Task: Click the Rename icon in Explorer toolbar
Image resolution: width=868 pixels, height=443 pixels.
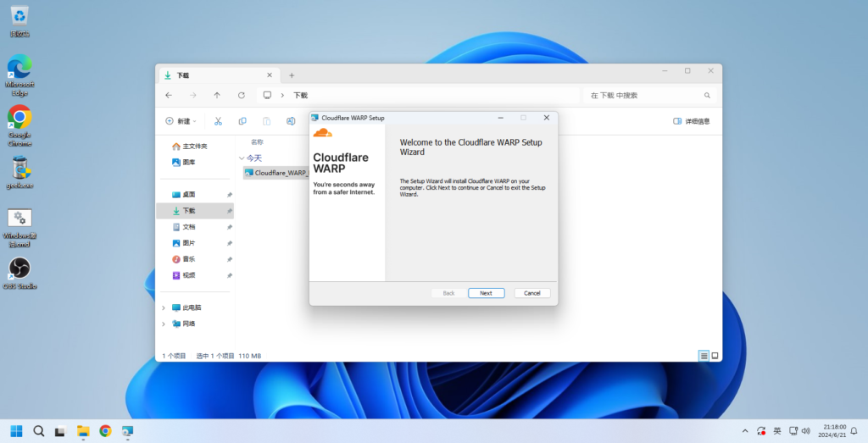Action: tap(291, 121)
